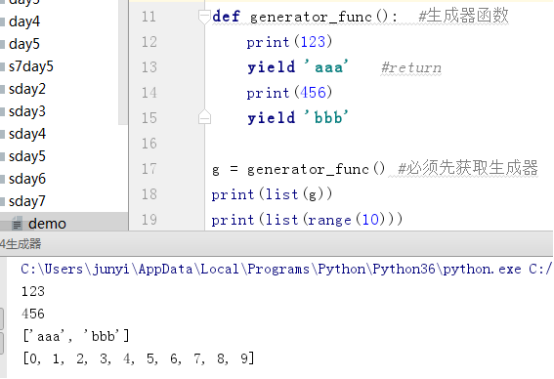Viewport: 554px width, 379px height.
Task: Collapse the generator_func definition fold marker
Action: coord(204,17)
